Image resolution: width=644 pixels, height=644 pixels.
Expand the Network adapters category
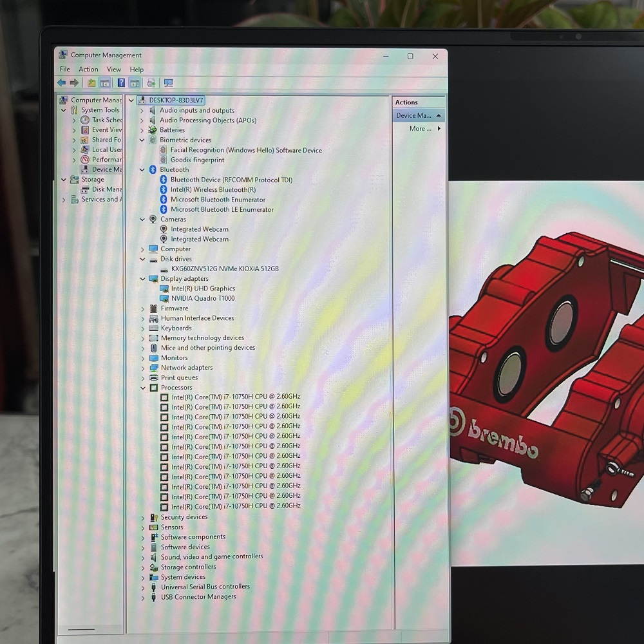pyautogui.click(x=142, y=368)
